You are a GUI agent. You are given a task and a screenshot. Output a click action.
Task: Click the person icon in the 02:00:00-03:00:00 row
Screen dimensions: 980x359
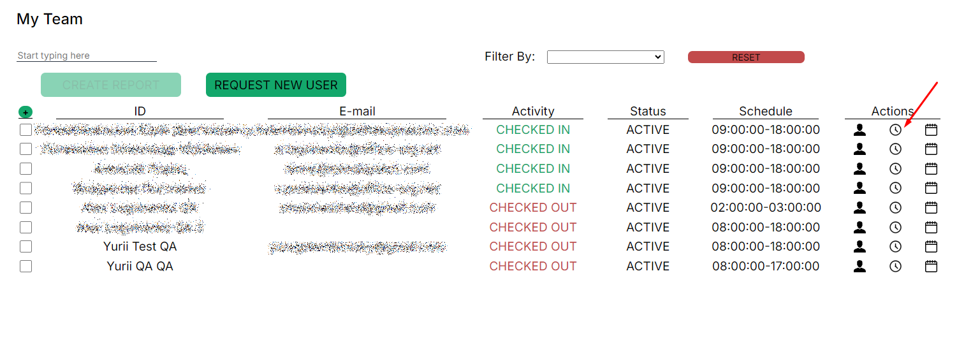tap(859, 208)
